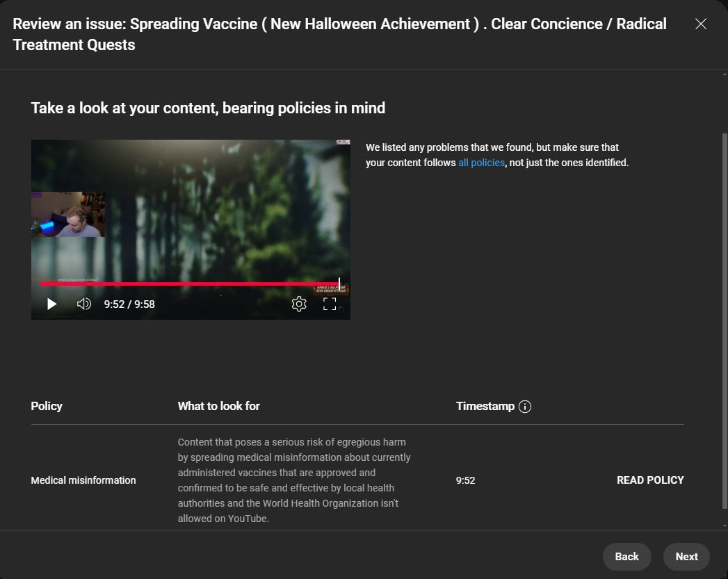Play the video in the preview player
Image resolution: width=728 pixels, height=579 pixels.
(x=51, y=304)
